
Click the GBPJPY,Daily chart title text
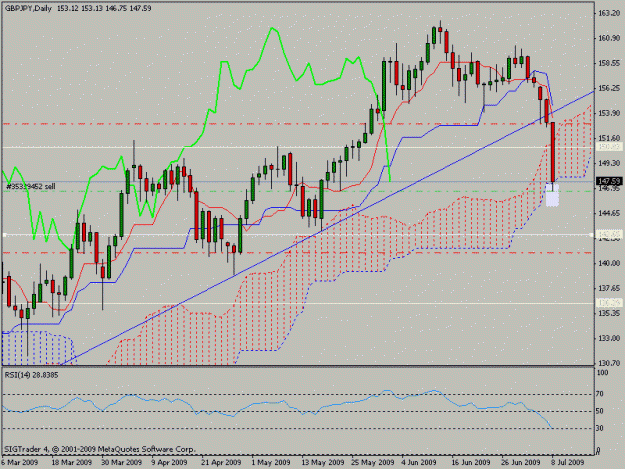click(x=28, y=8)
